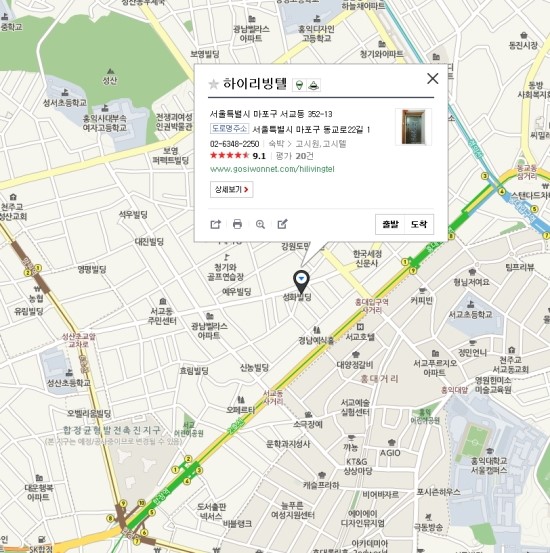Click the 서교동 주민센터 icon on map
The image size is (550, 553).
click(163, 301)
